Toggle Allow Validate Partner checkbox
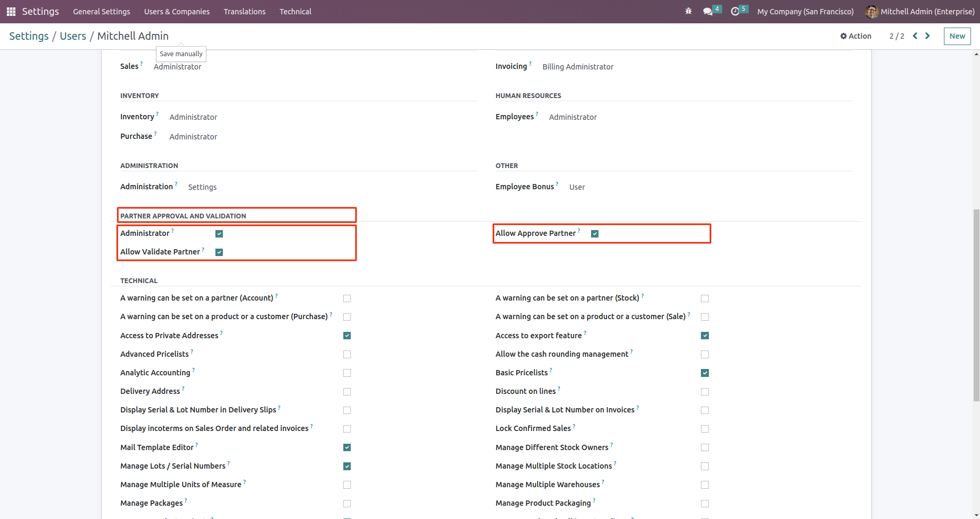Image resolution: width=980 pixels, height=519 pixels. click(x=219, y=252)
